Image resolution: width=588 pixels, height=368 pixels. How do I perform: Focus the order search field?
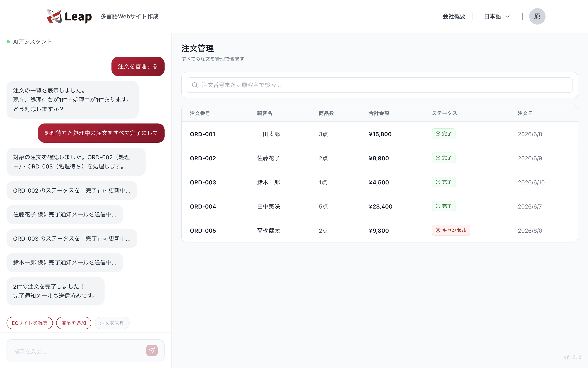(380, 85)
